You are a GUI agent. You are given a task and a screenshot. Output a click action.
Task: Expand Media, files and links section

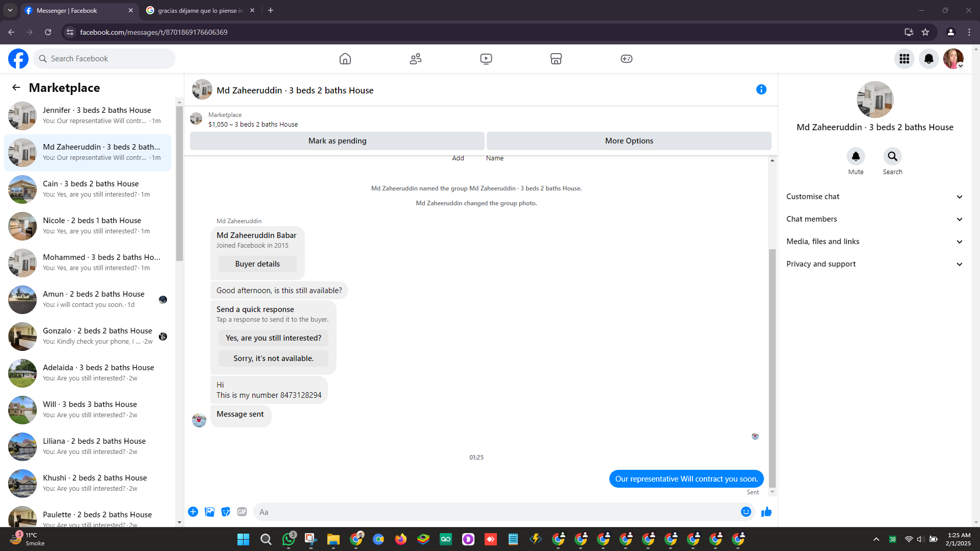pyautogui.click(x=875, y=242)
